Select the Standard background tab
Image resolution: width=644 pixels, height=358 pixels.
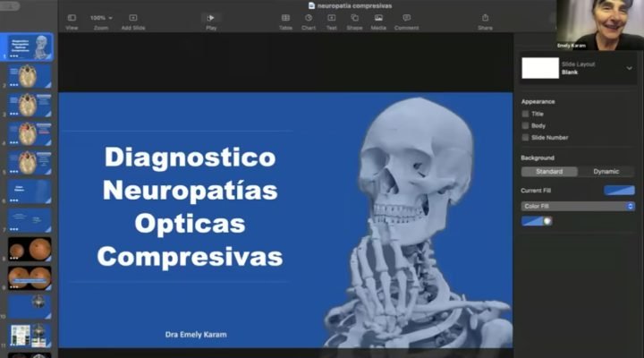[549, 171]
